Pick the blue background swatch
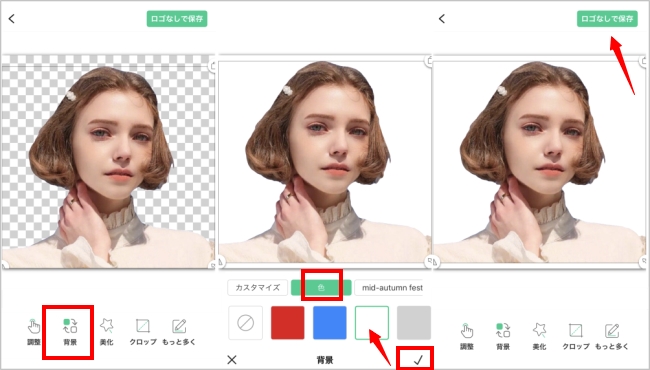Viewport: 650px width, 370px height. [330, 323]
